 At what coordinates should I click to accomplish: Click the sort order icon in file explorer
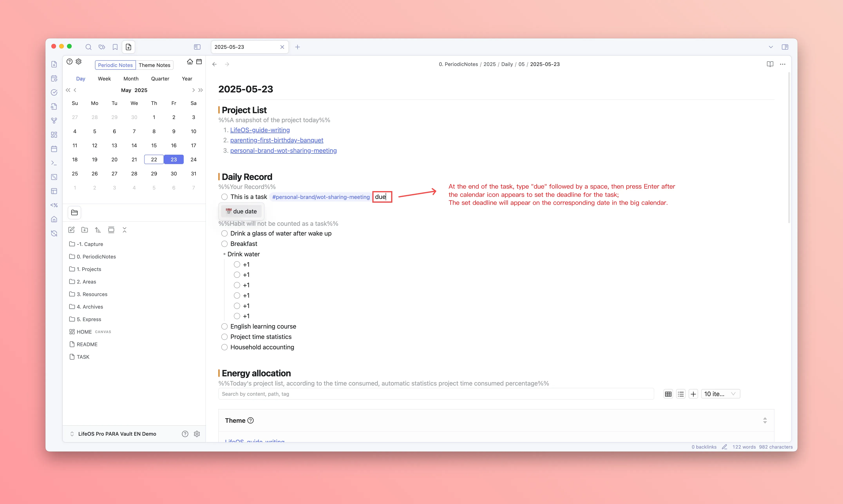coord(98,230)
